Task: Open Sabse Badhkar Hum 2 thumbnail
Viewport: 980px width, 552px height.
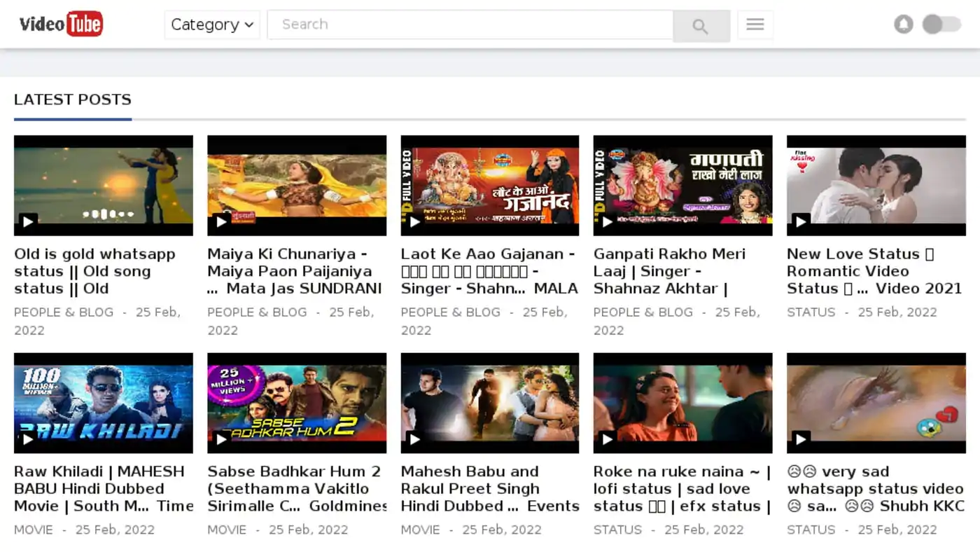Action: (x=297, y=403)
